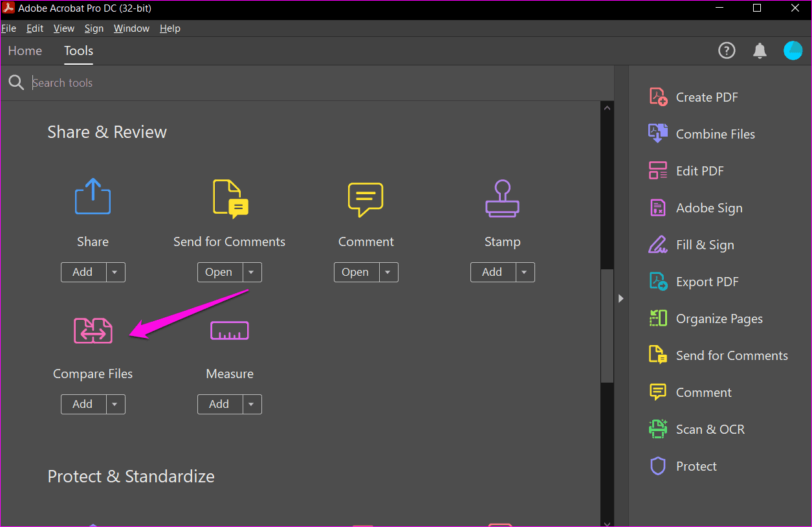
Task: Click the Combine Files label
Action: point(716,134)
